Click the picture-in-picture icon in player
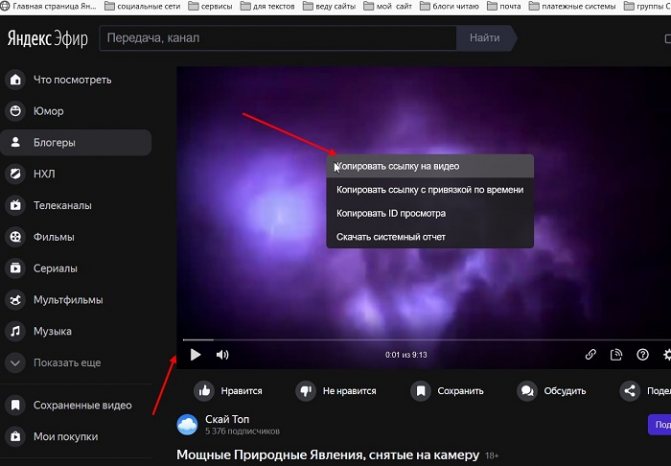This screenshot has width=671, height=466. 616,354
